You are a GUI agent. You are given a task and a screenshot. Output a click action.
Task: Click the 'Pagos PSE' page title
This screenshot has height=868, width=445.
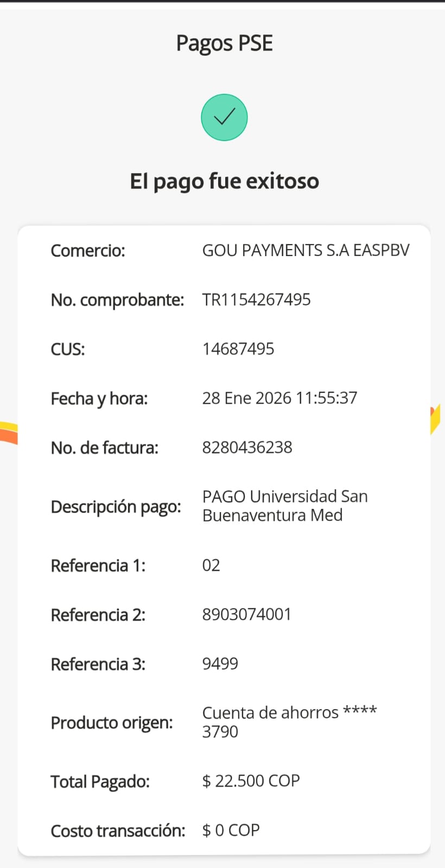pos(224,43)
